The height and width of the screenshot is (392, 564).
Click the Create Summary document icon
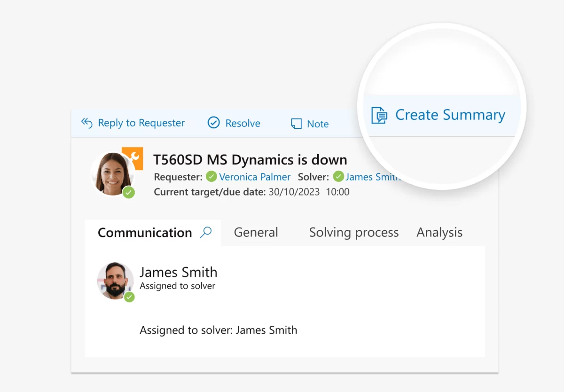(x=379, y=115)
